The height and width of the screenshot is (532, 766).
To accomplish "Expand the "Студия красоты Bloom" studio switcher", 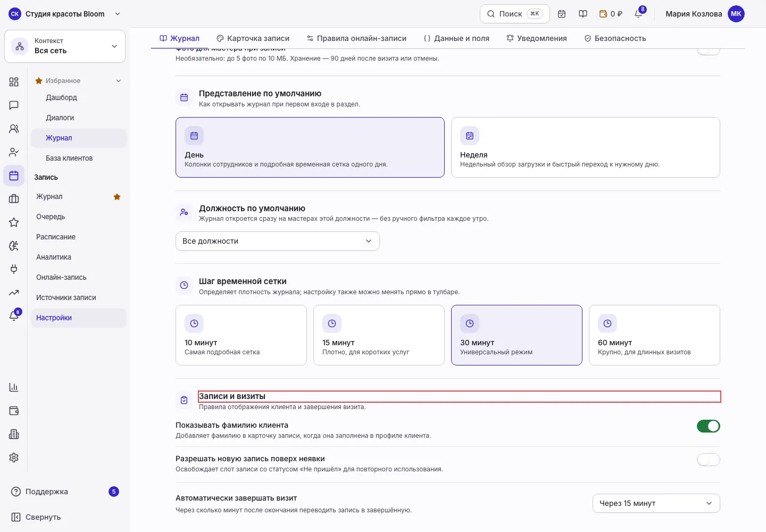I will click(x=65, y=14).
